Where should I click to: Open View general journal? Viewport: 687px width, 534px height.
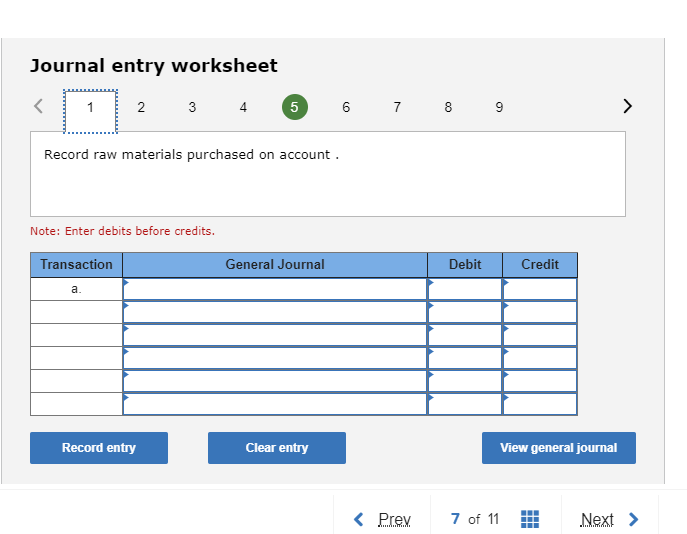559,448
